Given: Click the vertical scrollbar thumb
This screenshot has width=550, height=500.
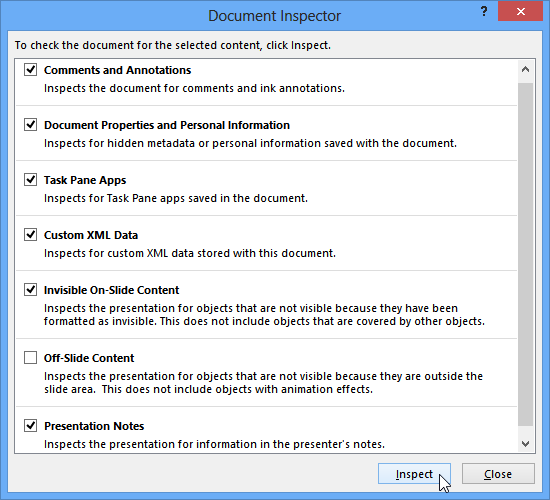Looking at the screenshot, I should click(x=525, y=254).
